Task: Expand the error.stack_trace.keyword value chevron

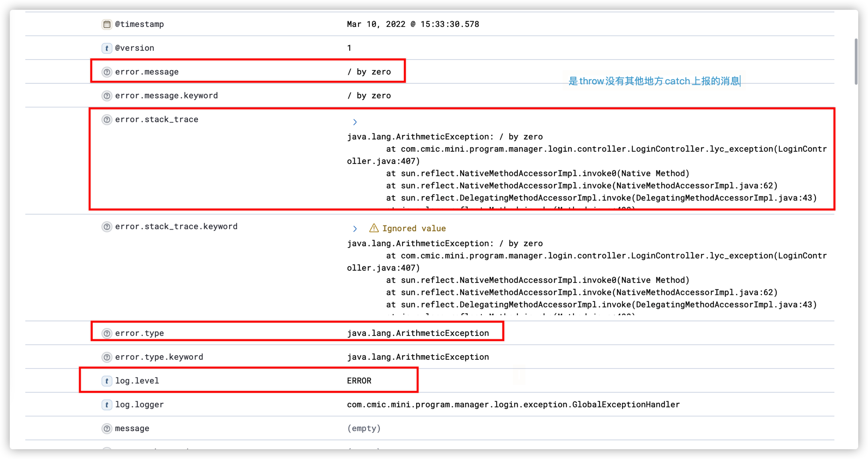Action: (355, 229)
